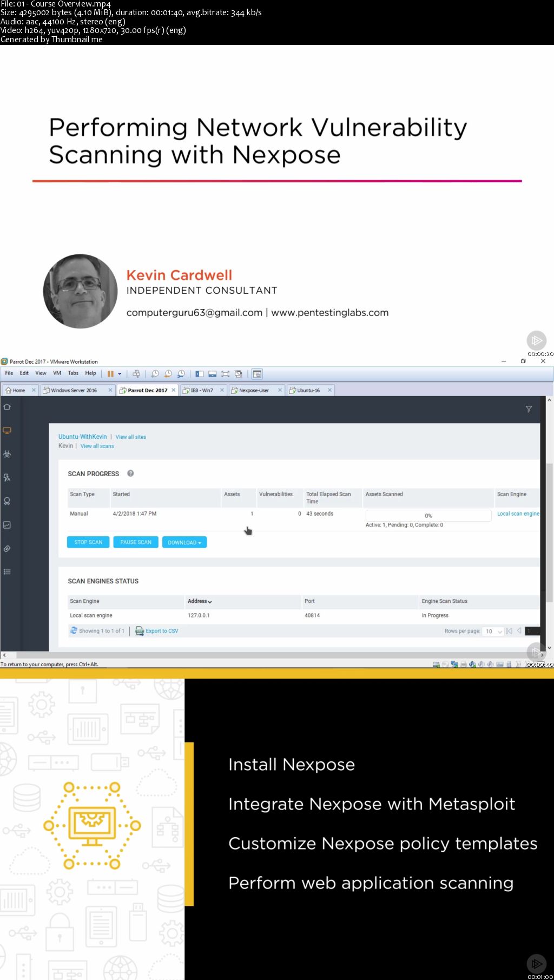Click the first page pagination icon

coord(509,631)
